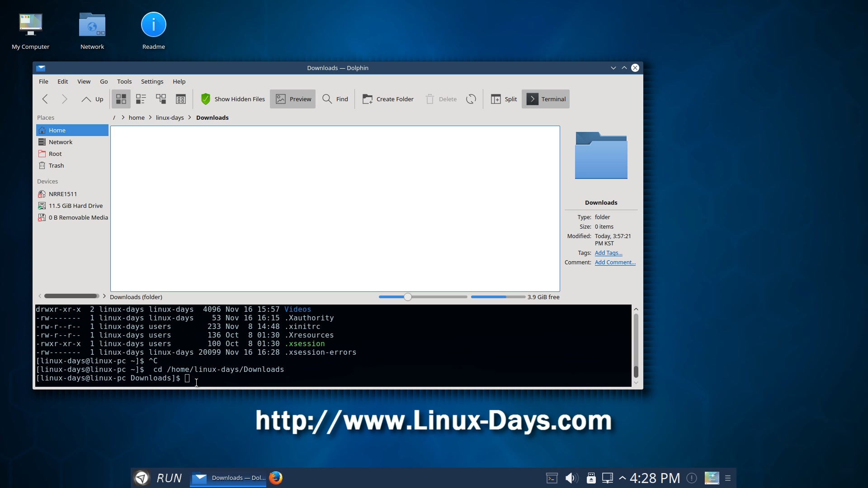Expand breadcrumb chevron after linux-days

[x=189, y=117]
